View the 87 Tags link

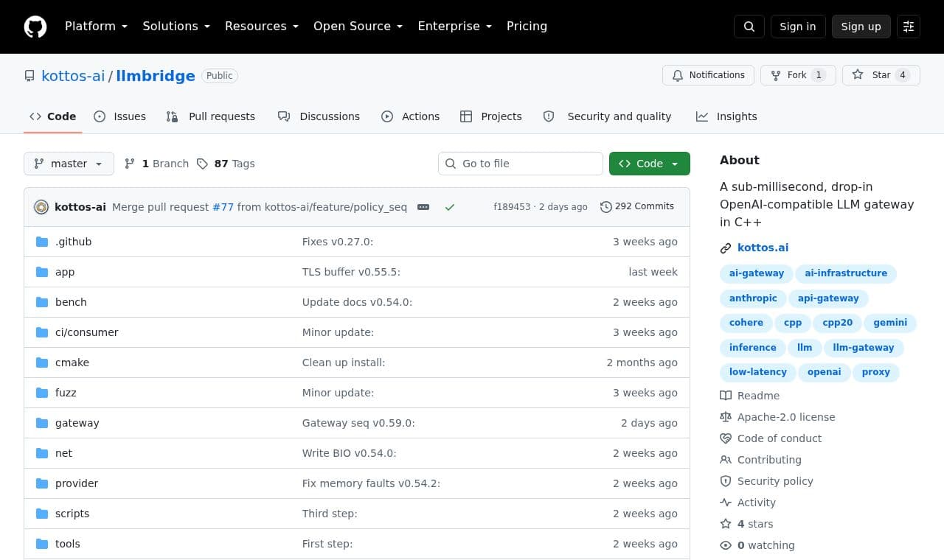[226, 164]
